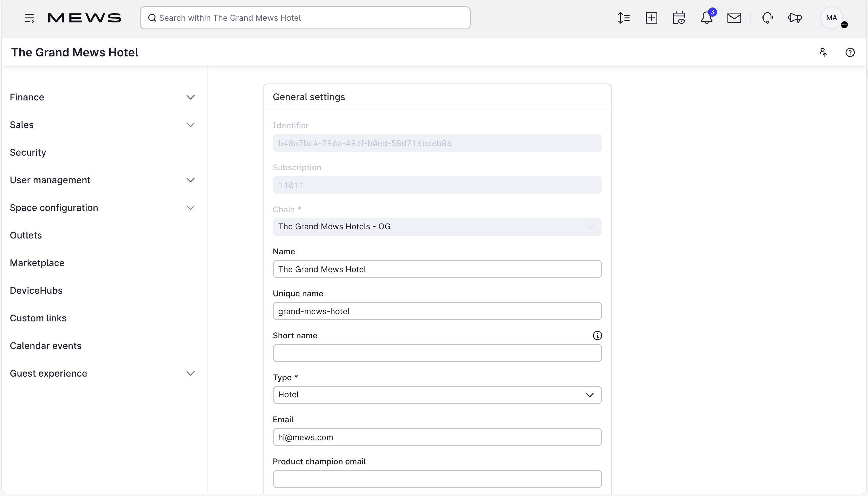This screenshot has width=868, height=496.
Task: Open the Security settings menu item
Action: [x=28, y=152]
